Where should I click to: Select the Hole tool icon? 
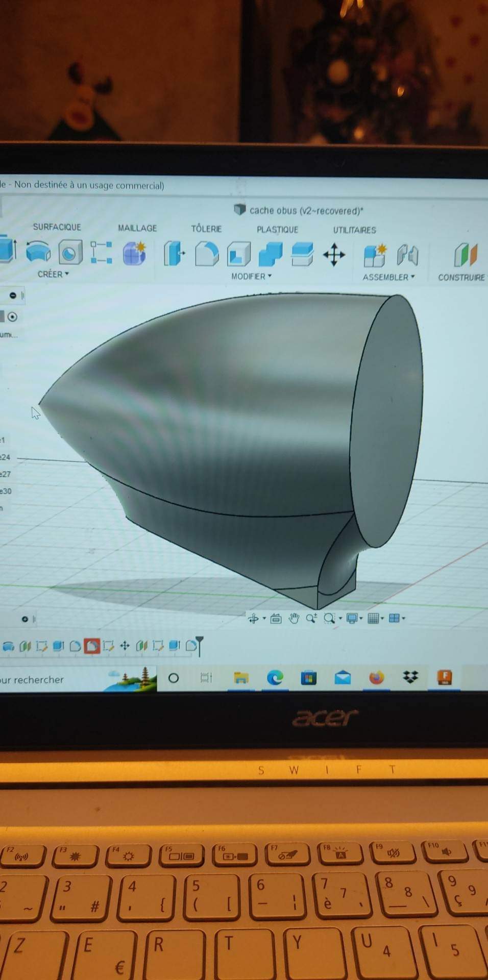tap(70, 252)
